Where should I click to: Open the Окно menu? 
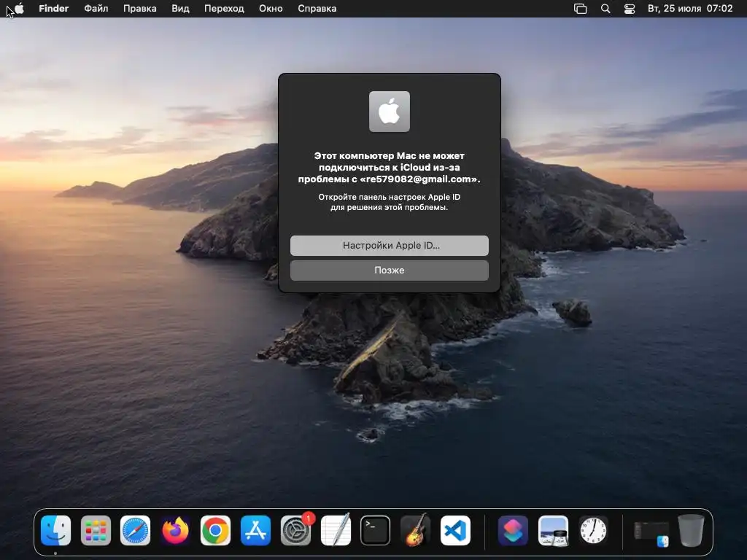point(271,9)
